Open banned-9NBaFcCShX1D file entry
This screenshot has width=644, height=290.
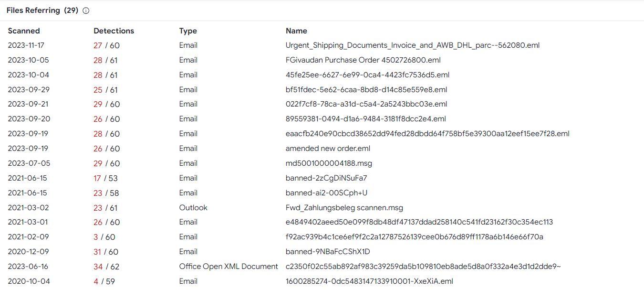point(328,252)
